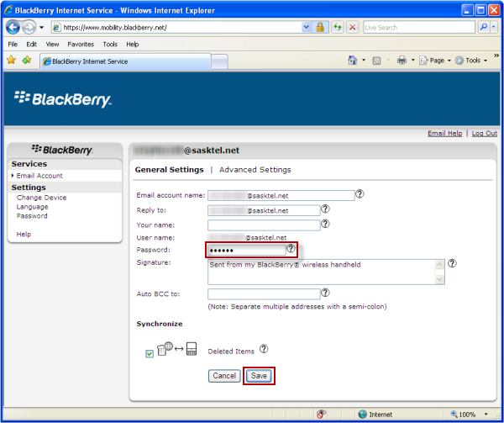Click Signature scrollbar up arrow
The image size is (504, 423).
439,265
